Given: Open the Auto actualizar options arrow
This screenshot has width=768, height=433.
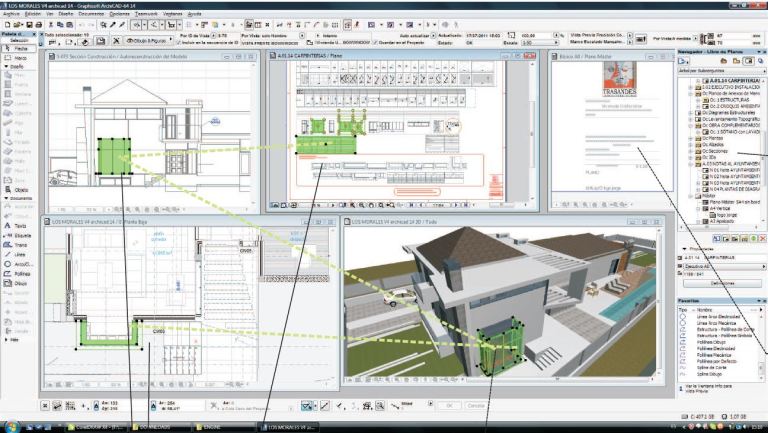Looking at the screenshot, I should point(434,36).
